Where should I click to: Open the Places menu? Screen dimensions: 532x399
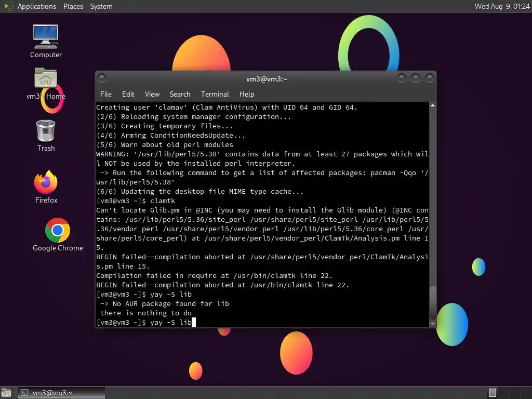pos(73,6)
